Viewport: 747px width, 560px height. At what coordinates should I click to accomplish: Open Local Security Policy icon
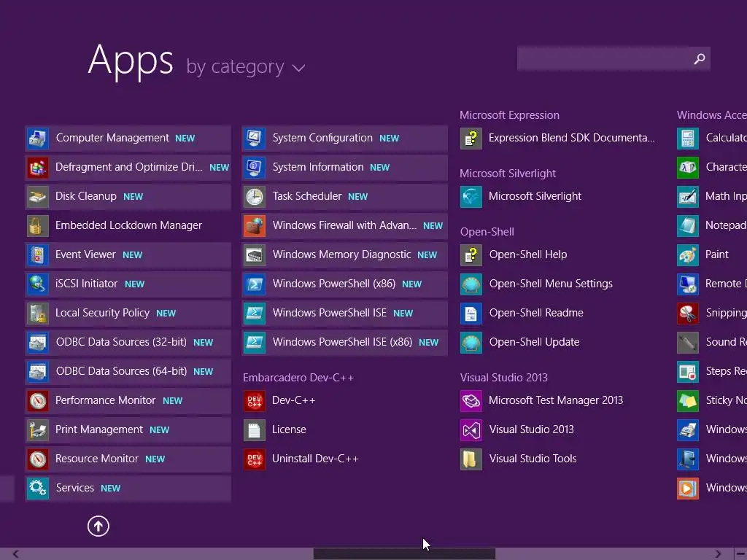38,314
